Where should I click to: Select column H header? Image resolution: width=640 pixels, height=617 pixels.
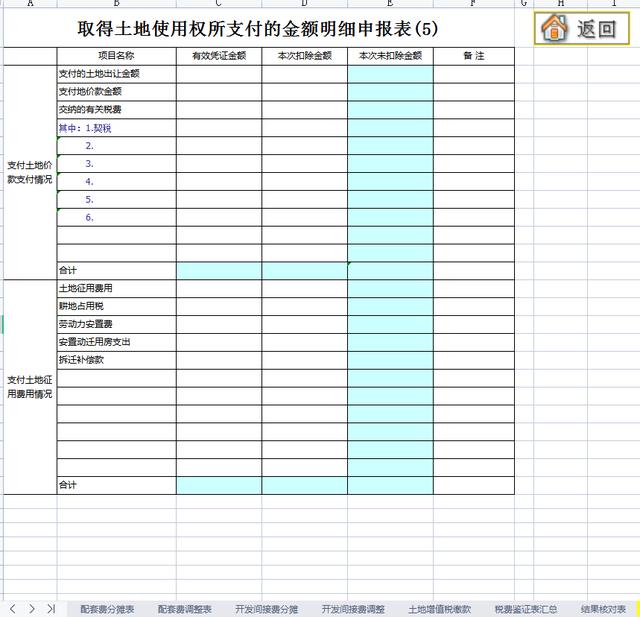tap(560, 4)
